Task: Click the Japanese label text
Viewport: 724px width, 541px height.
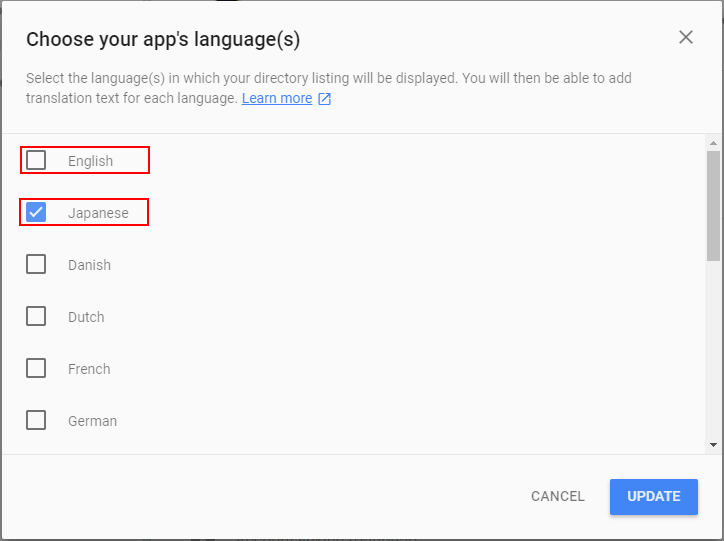Action: (x=98, y=213)
